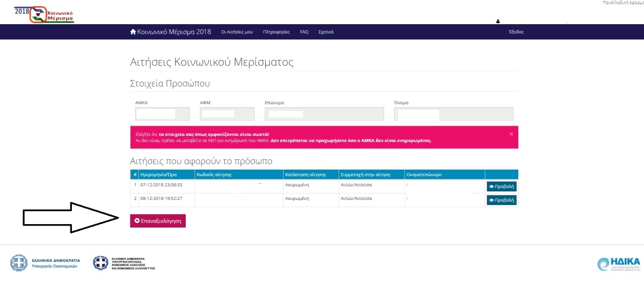The width and height of the screenshot is (644, 281).
Task: Open the Σχετικά menu item
Action: pos(326,32)
